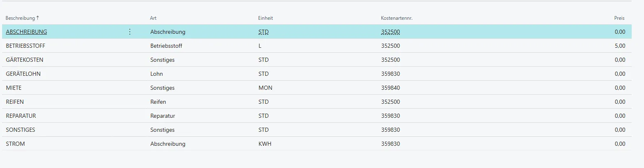Select the REPARATUR row description
Viewport: 644px width, 168px height.
(21, 116)
